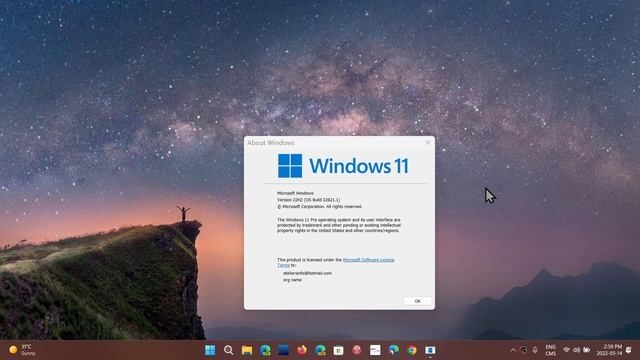Open the Windows Start menu
This screenshot has height=360, width=640.
[210, 350]
